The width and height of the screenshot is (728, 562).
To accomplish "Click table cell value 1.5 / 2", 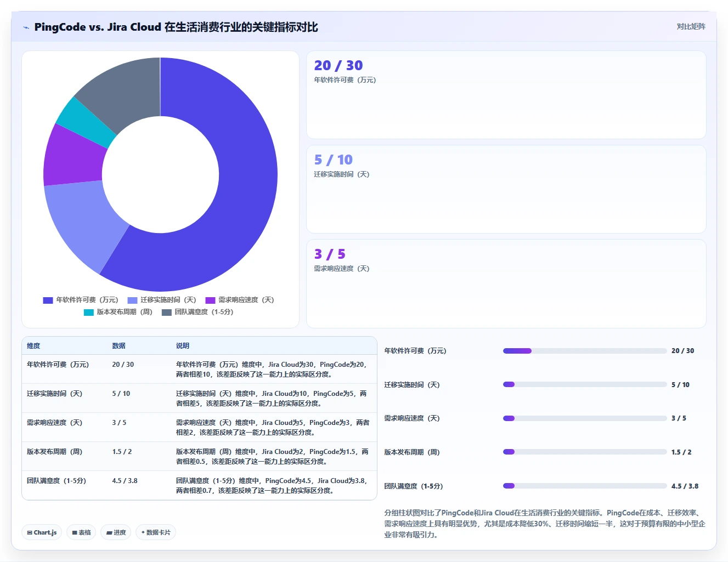I will (122, 452).
